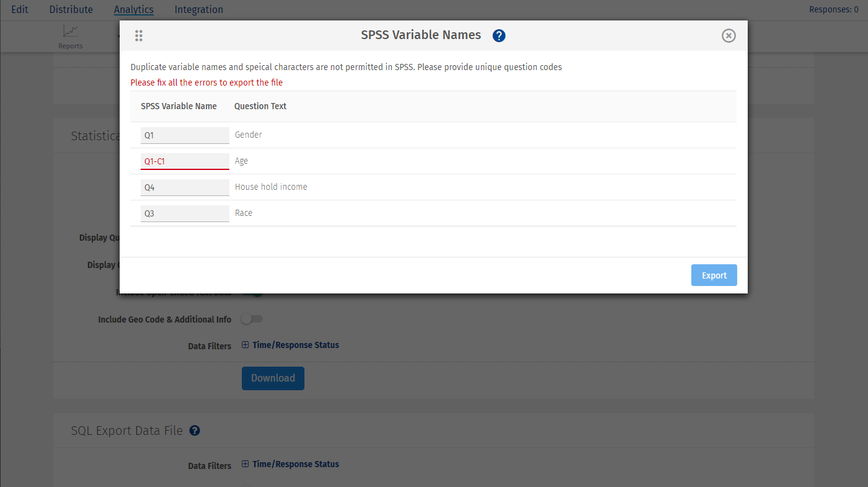This screenshot has height=487, width=868.
Task: Expand Time/Response Status under SQL Export
Action: tap(290, 464)
